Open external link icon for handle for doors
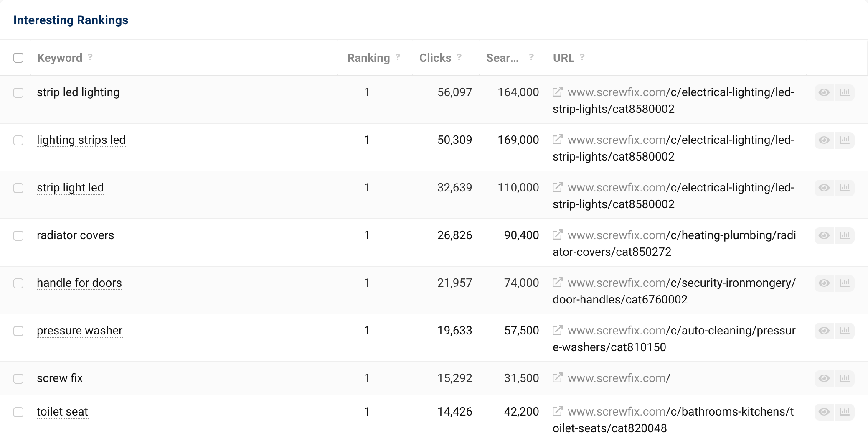Image resolution: width=868 pixels, height=441 pixels. click(557, 283)
